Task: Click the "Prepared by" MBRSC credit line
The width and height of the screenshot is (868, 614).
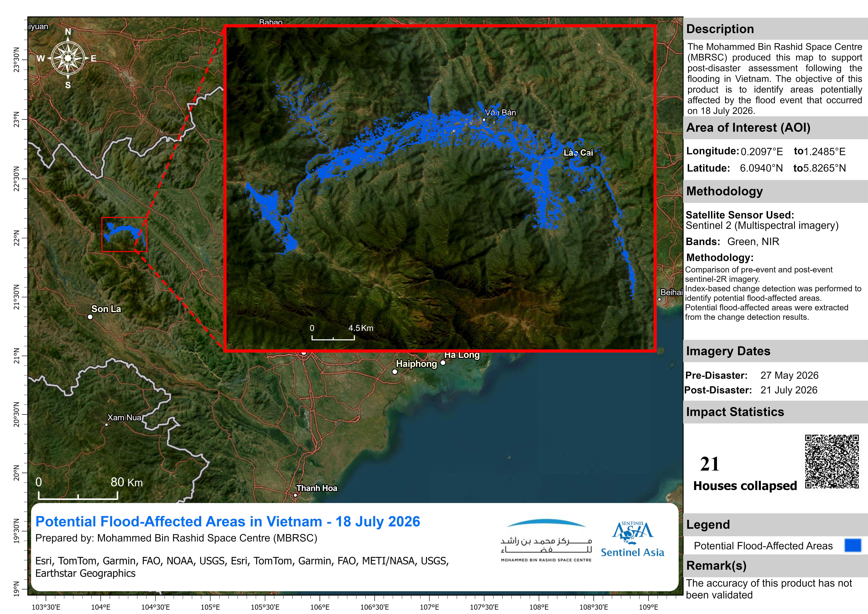Action: [176, 538]
